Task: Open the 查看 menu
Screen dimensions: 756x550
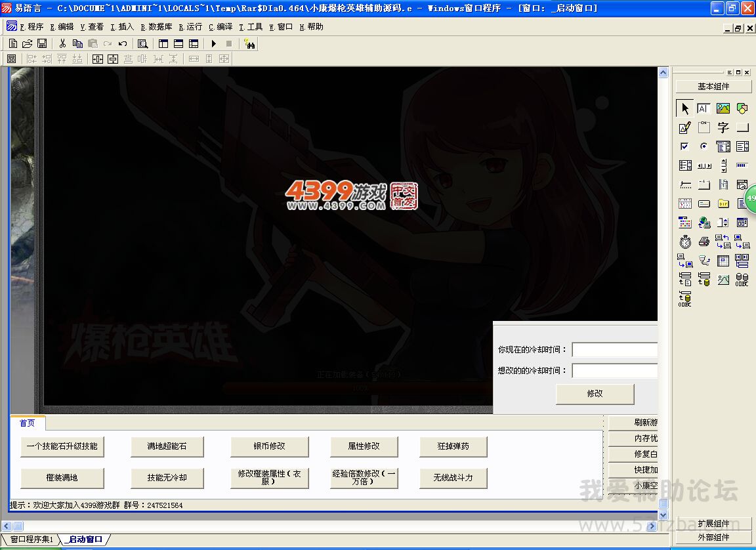Action: 92,27
